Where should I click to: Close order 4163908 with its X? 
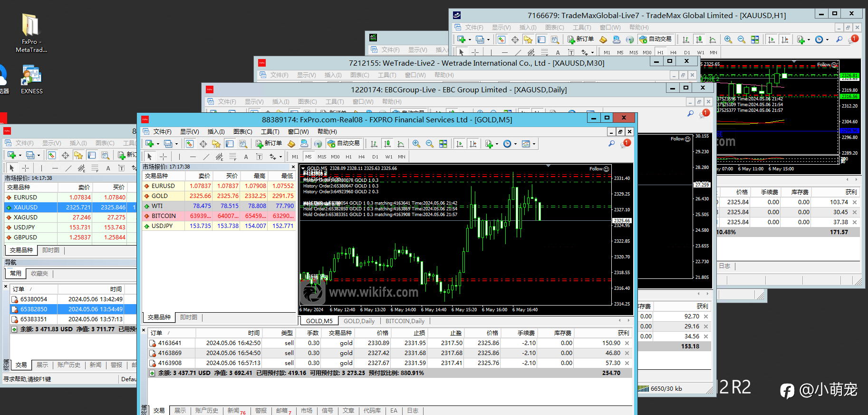tap(627, 363)
